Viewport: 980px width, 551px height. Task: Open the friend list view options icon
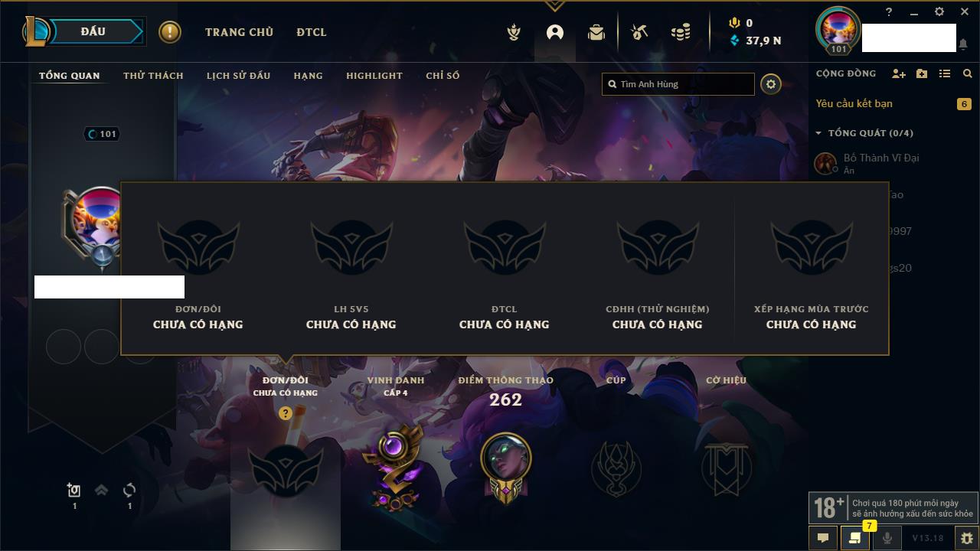[945, 73]
